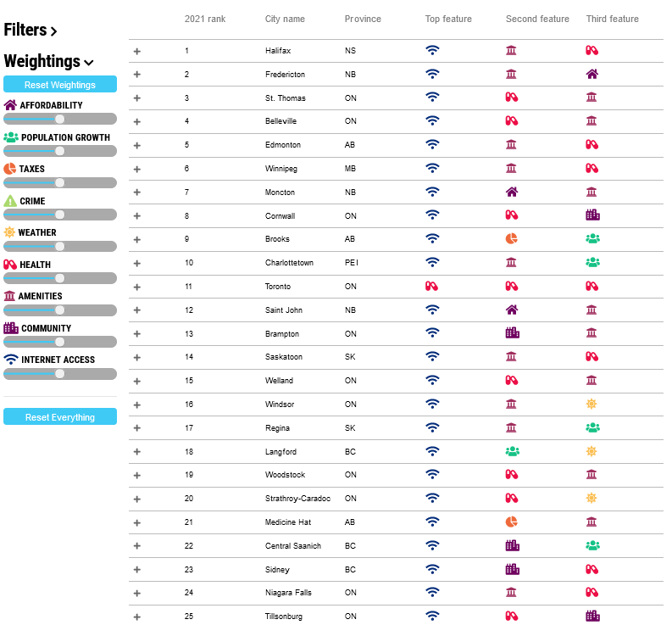Click the Weather sun icon in Weightings
Screen dimensions: 672x625
click(9, 232)
